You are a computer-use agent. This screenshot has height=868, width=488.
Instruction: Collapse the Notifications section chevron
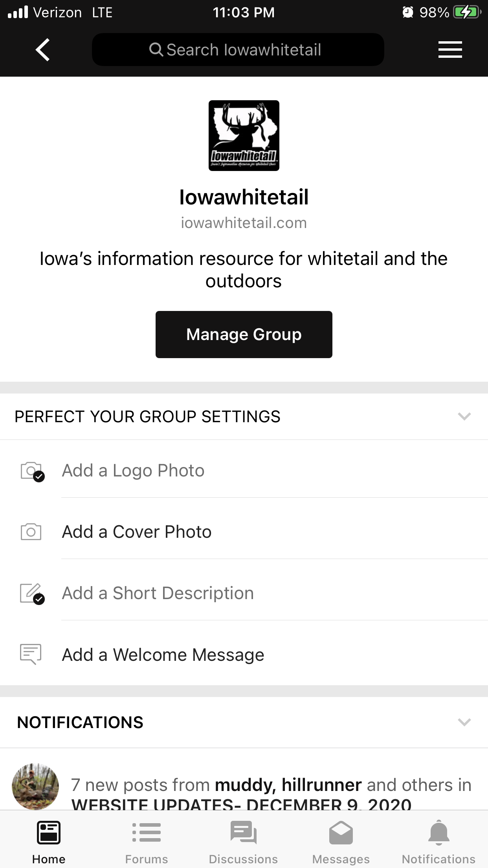point(464,723)
